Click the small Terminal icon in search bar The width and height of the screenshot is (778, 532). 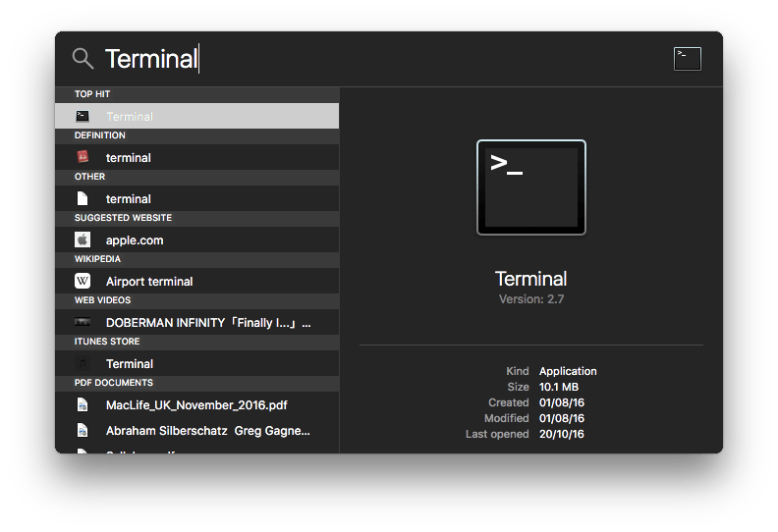pyautogui.click(x=688, y=59)
